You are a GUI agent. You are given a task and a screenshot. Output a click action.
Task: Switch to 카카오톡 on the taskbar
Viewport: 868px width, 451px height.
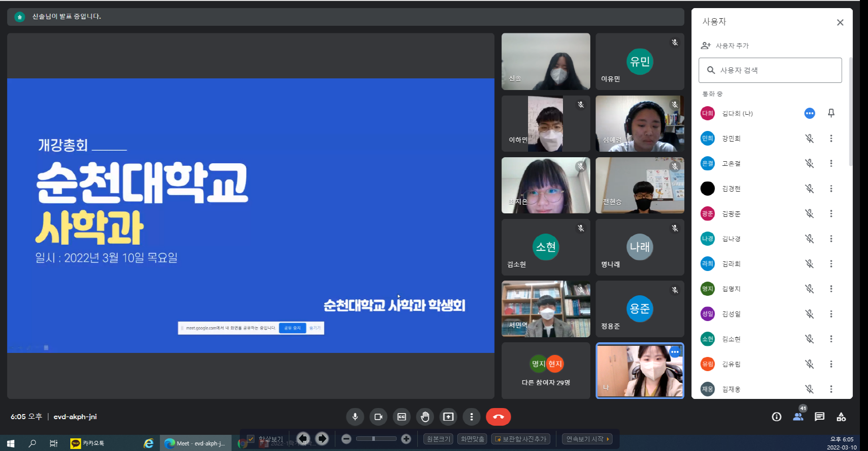pos(88,443)
